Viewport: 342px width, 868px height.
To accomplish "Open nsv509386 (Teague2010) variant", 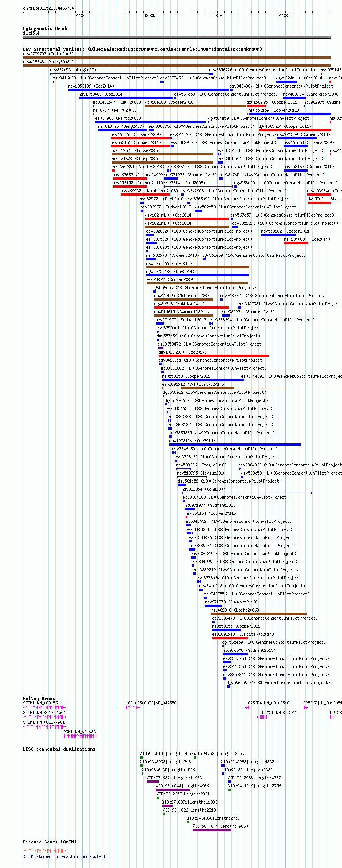I will coord(183,469).
